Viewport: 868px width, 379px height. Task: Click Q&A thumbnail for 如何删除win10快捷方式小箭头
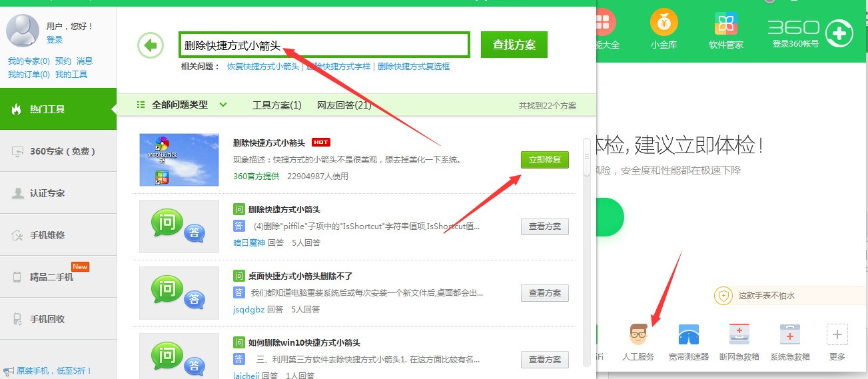click(x=179, y=356)
